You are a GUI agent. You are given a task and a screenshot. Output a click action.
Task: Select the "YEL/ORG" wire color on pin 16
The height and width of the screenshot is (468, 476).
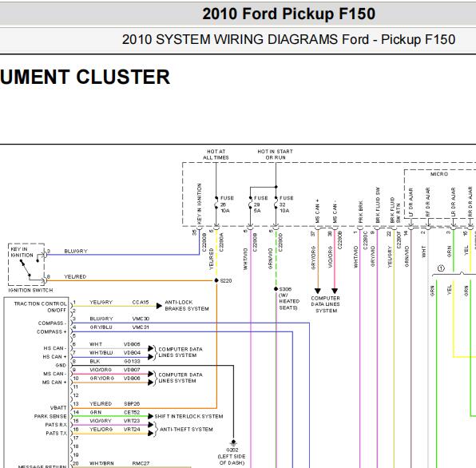(x=101, y=430)
